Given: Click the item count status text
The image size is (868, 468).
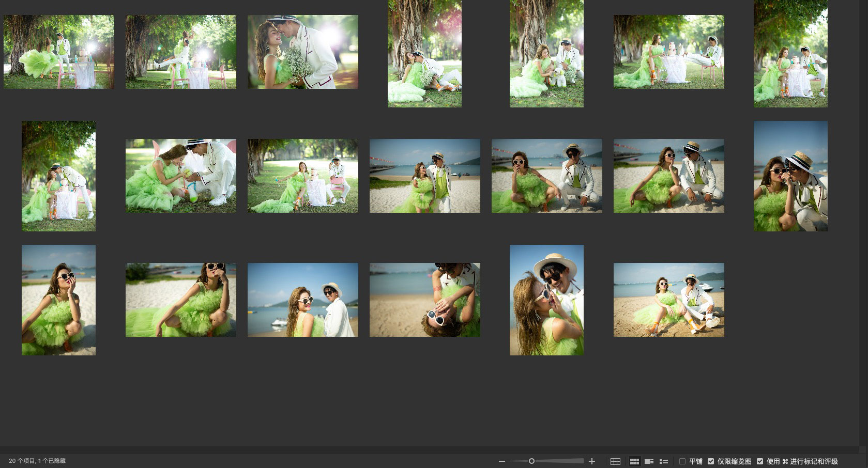Looking at the screenshot, I should (x=37, y=461).
